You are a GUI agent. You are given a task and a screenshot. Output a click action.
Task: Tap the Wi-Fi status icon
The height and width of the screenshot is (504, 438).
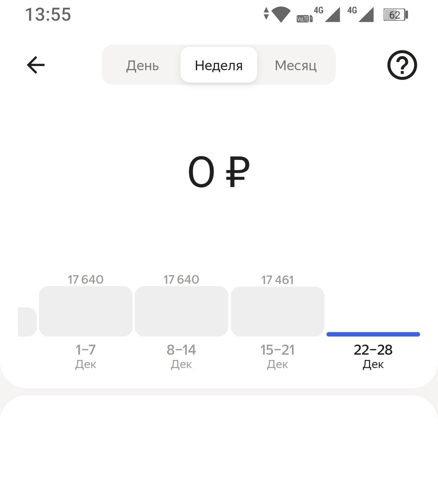coord(281,15)
